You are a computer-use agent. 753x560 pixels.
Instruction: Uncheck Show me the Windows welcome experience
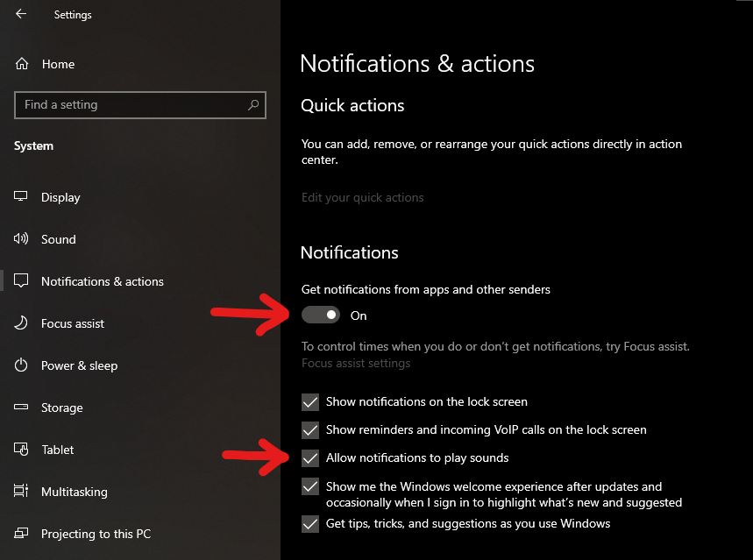point(310,486)
